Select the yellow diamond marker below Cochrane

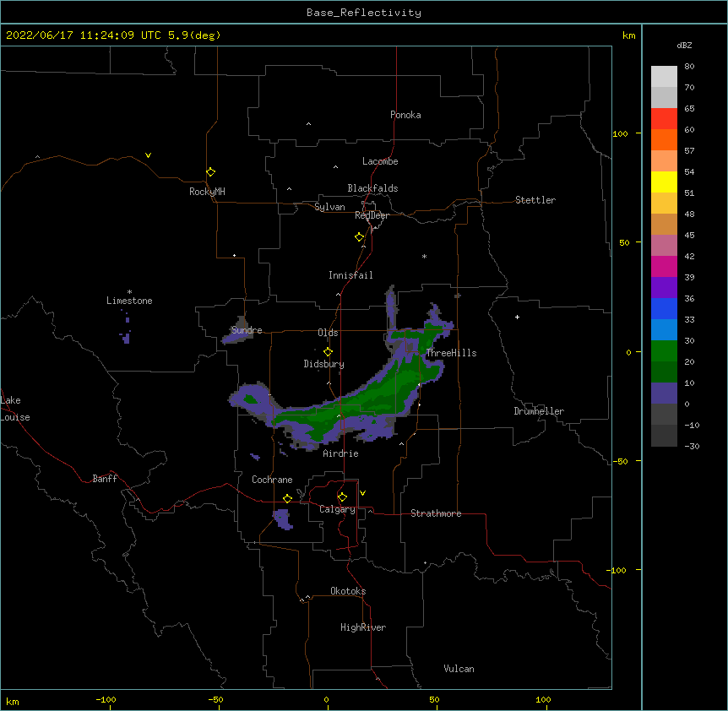[287, 498]
